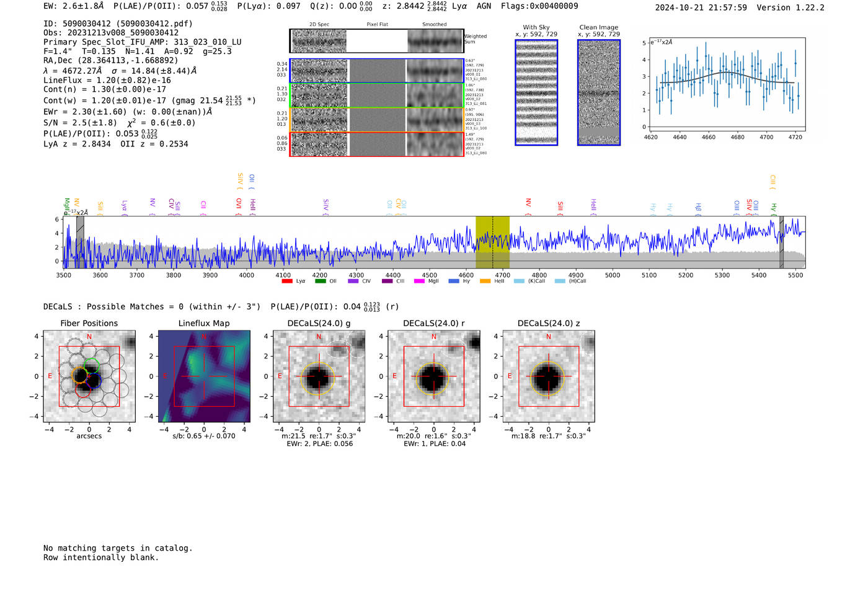The height and width of the screenshot is (591, 868).
Task: Select the DECaLS g-band cutout image
Action: click(319, 376)
